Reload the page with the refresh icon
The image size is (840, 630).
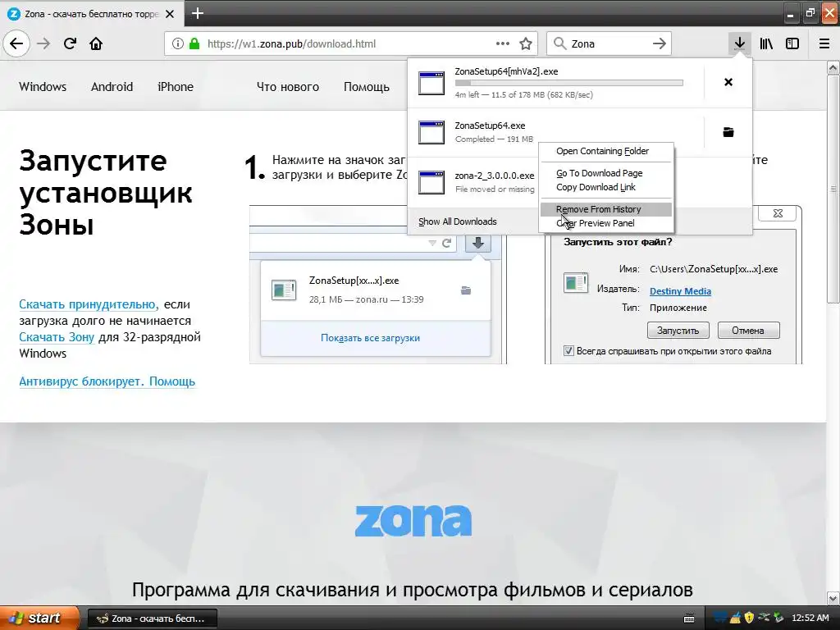pyautogui.click(x=70, y=44)
